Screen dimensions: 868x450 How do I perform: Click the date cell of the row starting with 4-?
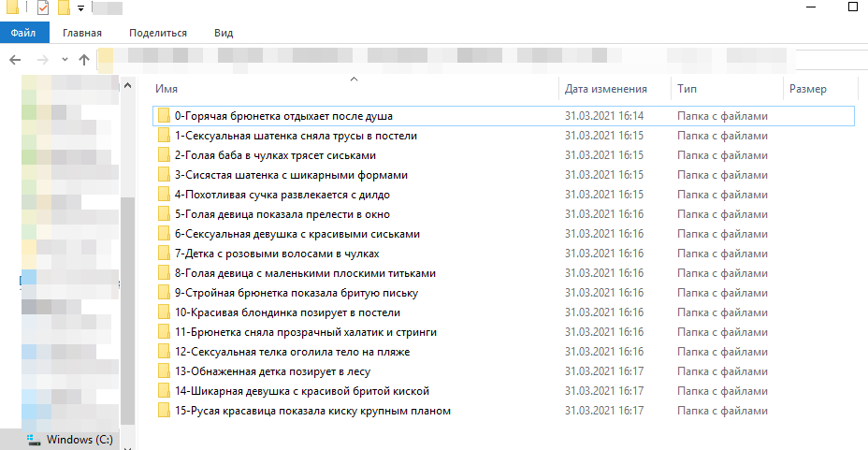tap(604, 195)
